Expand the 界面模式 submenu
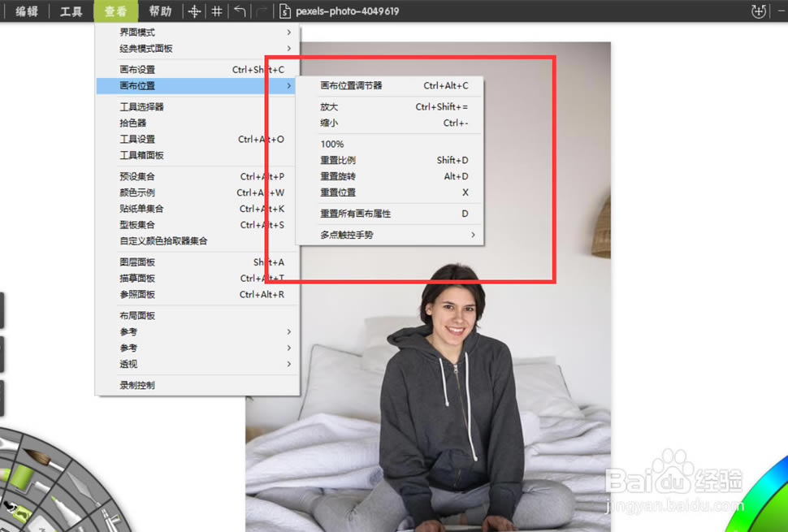The image size is (788, 532). (197, 32)
